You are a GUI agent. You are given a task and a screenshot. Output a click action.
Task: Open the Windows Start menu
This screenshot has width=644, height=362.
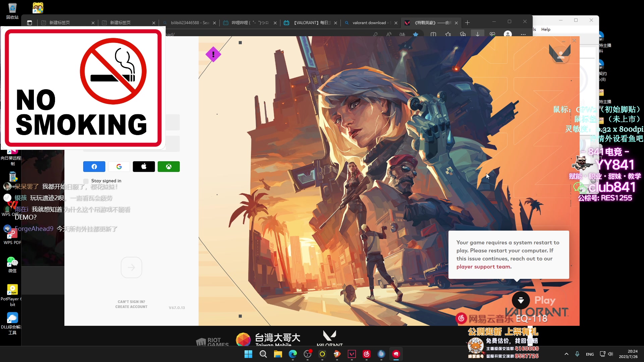pos(248,354)
